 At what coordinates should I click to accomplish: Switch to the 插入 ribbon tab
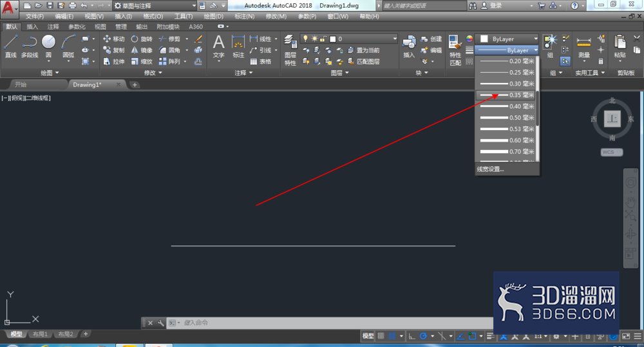32,26
